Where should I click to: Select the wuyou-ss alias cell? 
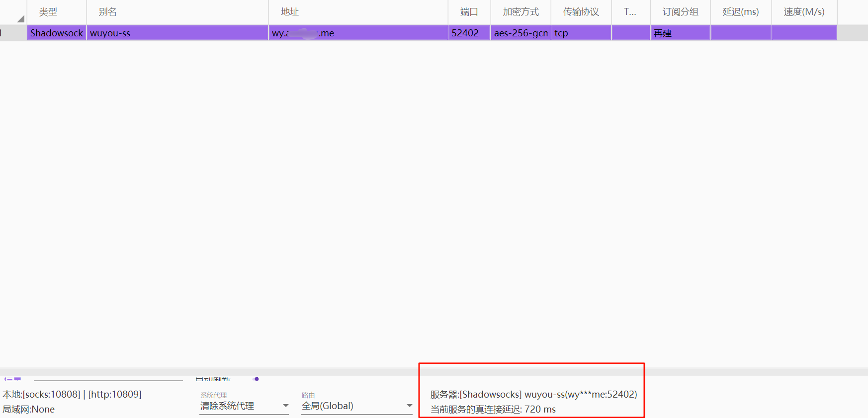(x=176, y=33)
